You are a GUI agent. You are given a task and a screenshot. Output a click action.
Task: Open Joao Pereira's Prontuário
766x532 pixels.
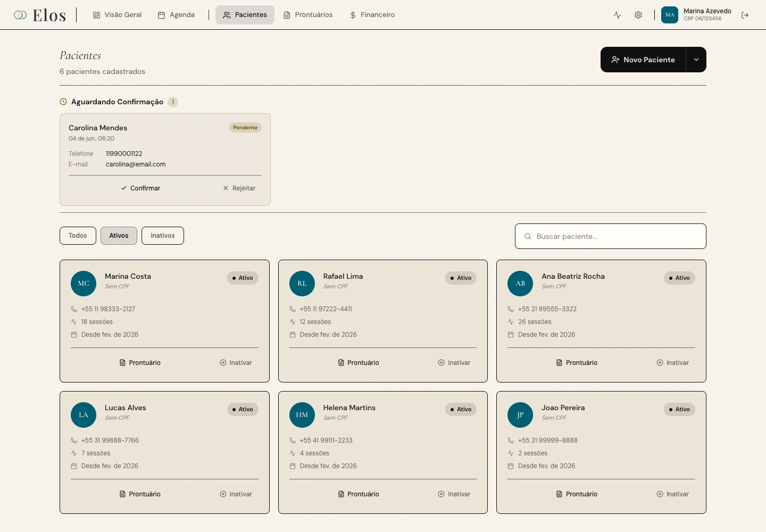click(577, 494)
